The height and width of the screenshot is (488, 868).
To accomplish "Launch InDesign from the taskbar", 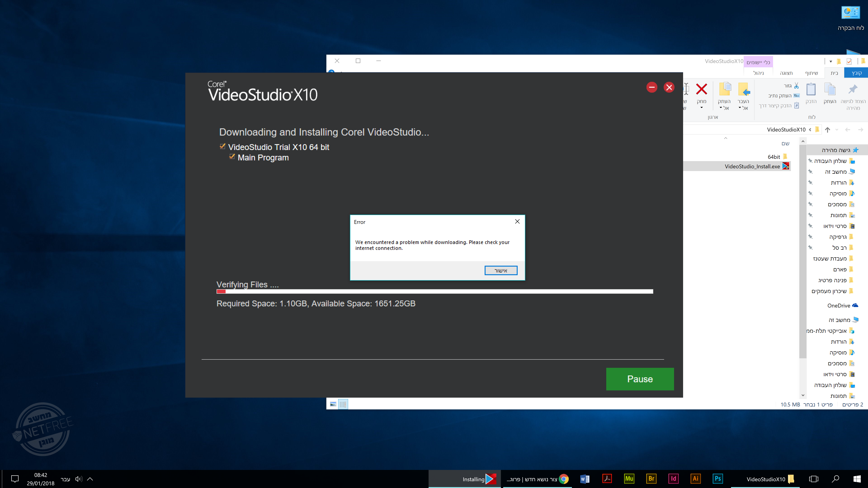I will [x=673, y=479].
